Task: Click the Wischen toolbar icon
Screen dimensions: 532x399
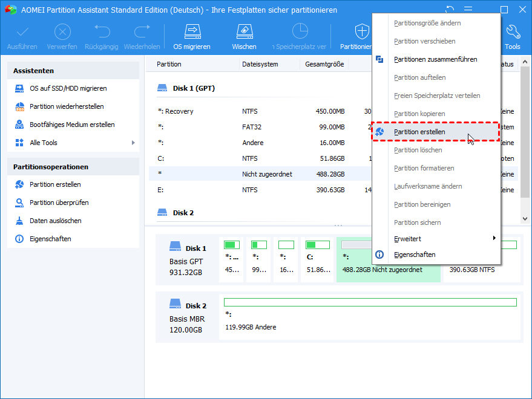Action: tap(244, 31)
